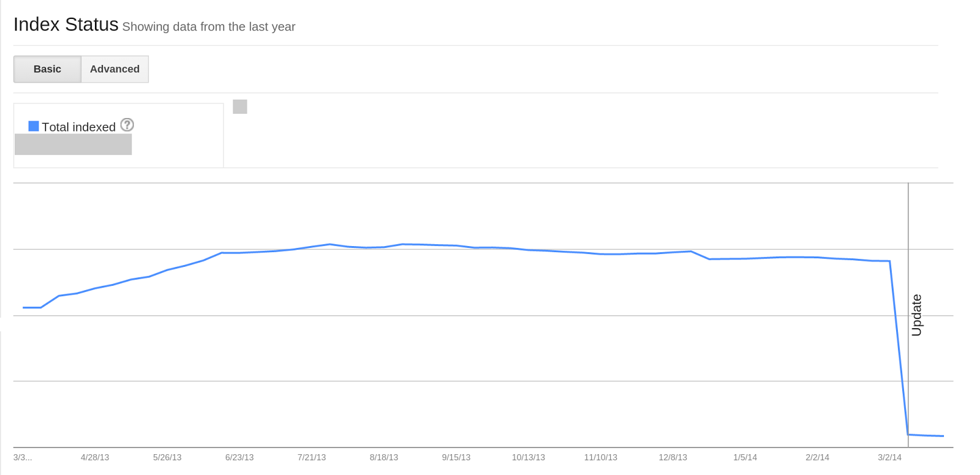The width and height of the screenshot is (980, 475).
Task: Select the 12/8/13 axis date
Action: pyautogui.click(x=673, y=457)
